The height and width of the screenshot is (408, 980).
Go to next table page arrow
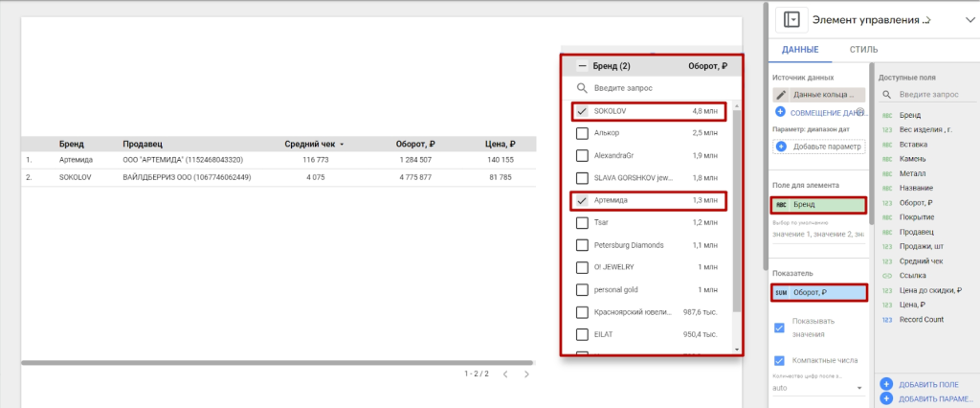click(526, 374)
